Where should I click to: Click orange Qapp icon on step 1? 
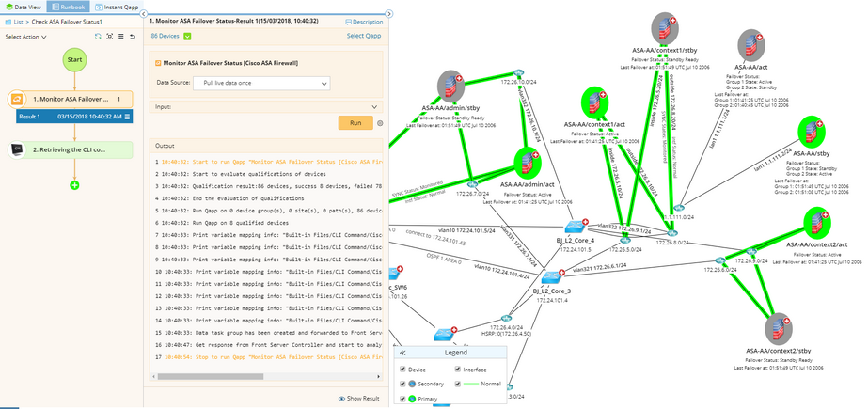(x=17, y=100)
